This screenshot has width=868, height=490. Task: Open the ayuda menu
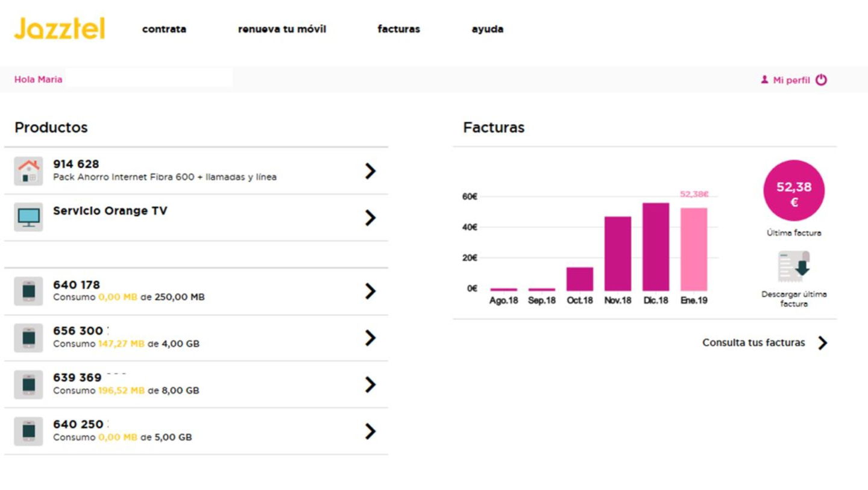point(487,29)
